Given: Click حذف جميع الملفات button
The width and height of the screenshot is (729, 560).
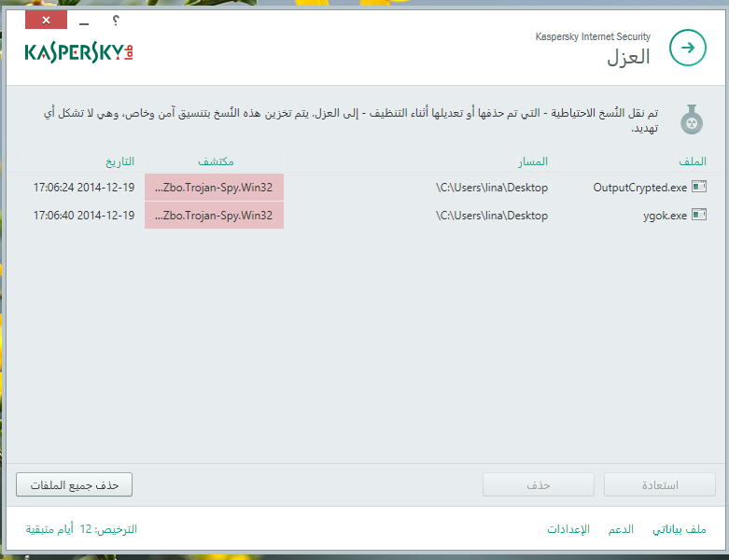Looking at the screenshot, I should coord(74,484).
